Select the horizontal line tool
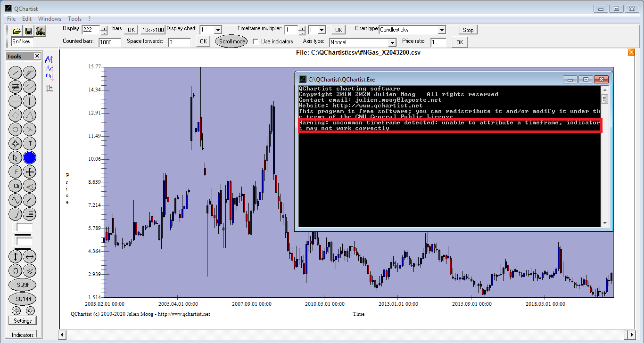This screenshot has width=644, height=343. (x=16, y=101)
